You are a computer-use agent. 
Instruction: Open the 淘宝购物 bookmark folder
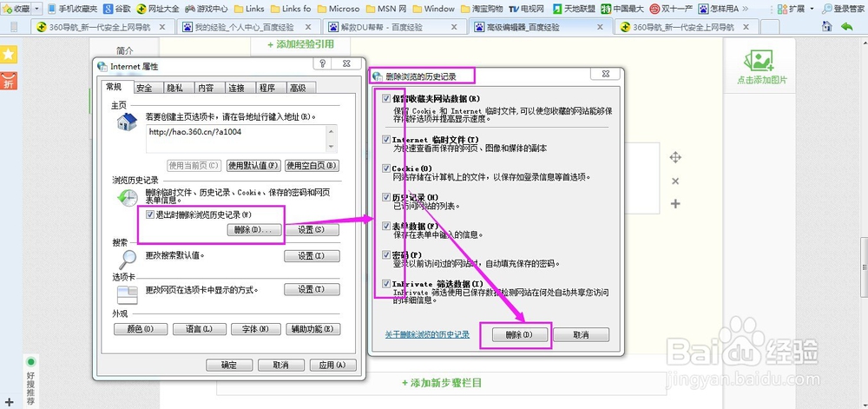click(482, 9)
